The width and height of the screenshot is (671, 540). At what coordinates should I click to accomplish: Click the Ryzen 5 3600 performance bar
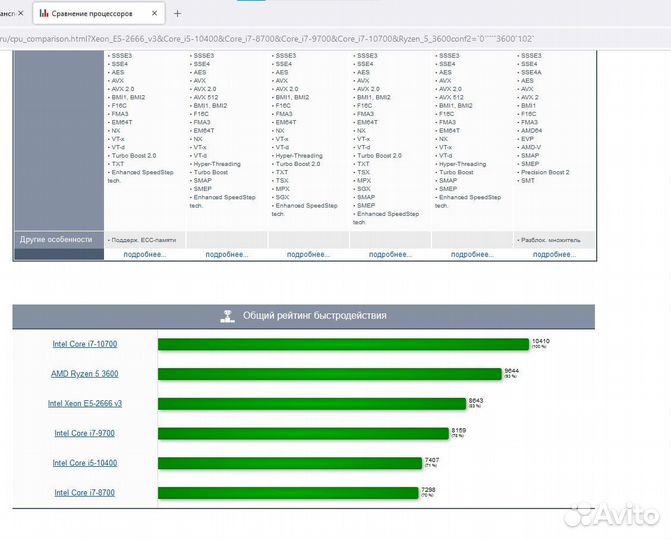coord(330,374)
